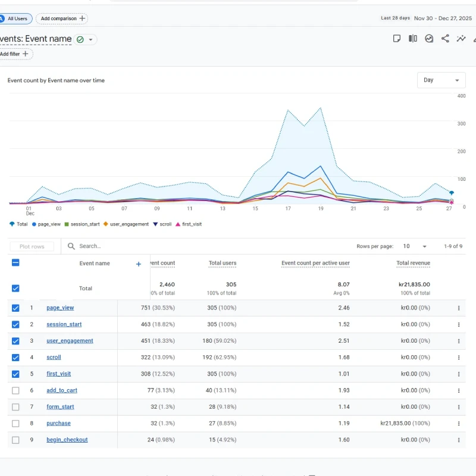The image size is (476, 476).
Task: Toggle the select-all header checkbox
Action: point(15,262)
